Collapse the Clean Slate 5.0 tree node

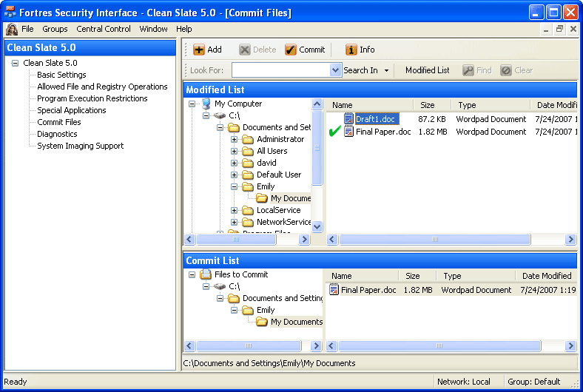[15, 63]
